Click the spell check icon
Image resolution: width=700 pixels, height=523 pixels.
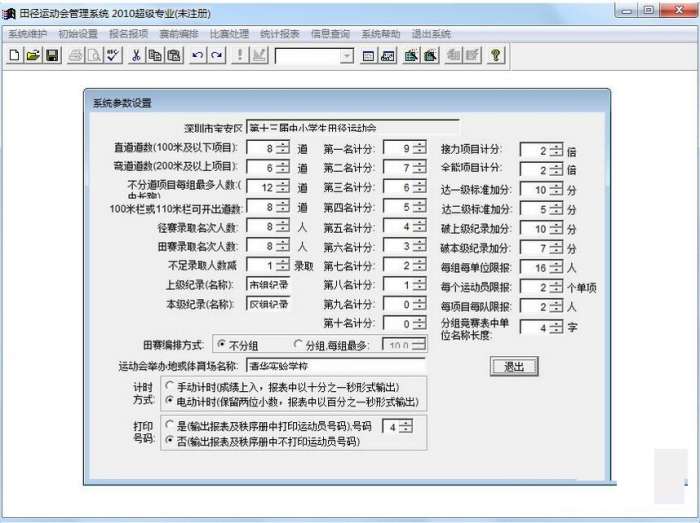tap(113, 55)
